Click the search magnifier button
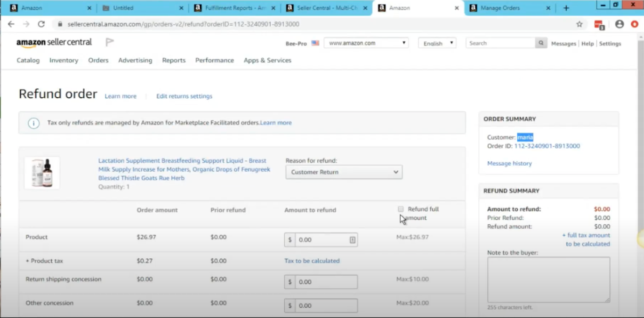The height and width of the screenshot is (318, 644). tap(541, 43)
